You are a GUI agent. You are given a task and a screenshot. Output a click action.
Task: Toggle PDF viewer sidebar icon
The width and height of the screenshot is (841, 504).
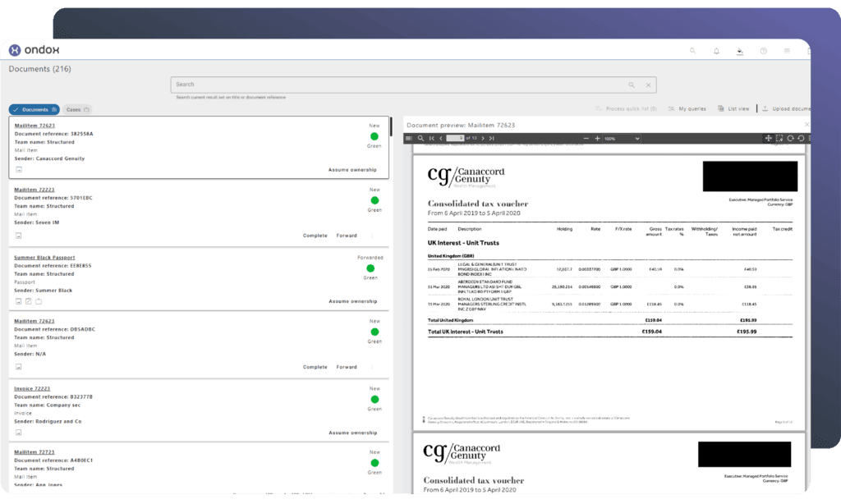tap(409, 139)
